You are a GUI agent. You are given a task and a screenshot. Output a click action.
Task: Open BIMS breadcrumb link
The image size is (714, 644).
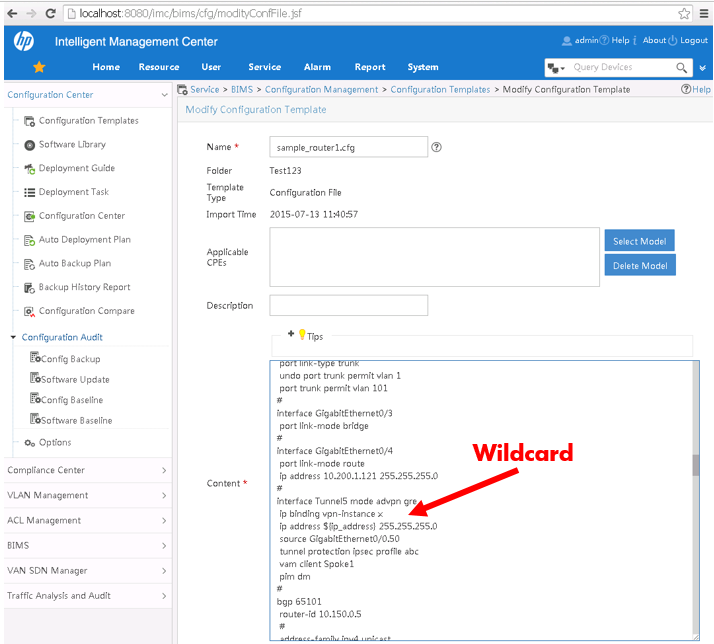(x=242, y=90)
